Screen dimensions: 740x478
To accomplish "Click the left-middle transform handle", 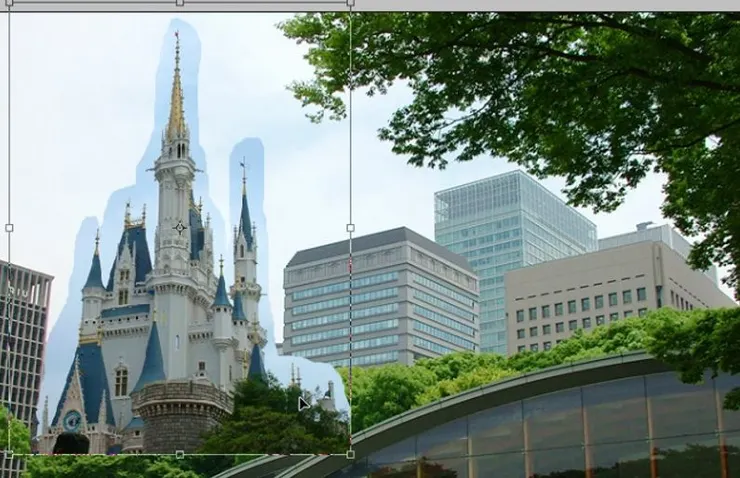I will (9, 228).
